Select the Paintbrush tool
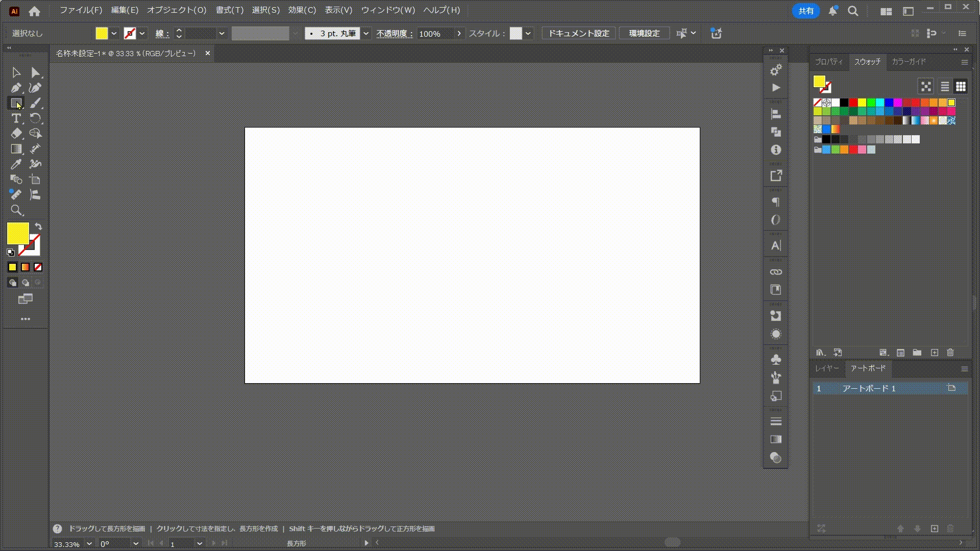The height and width of the screenshot is (551, 980). tap(35, 103)
